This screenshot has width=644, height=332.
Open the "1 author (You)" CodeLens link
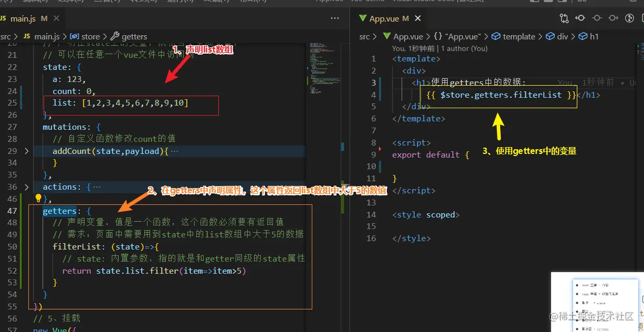point(464,48)
